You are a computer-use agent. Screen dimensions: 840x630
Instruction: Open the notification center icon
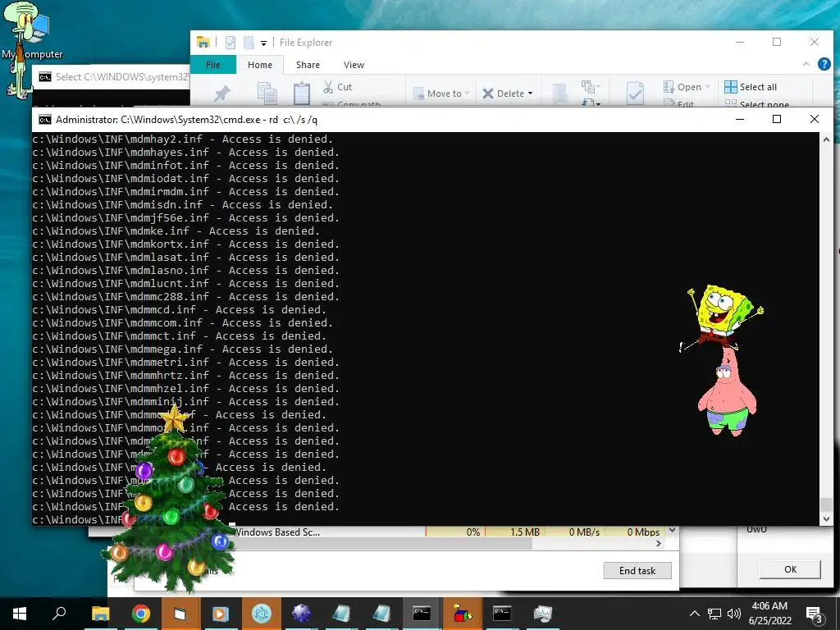(815, 614)
